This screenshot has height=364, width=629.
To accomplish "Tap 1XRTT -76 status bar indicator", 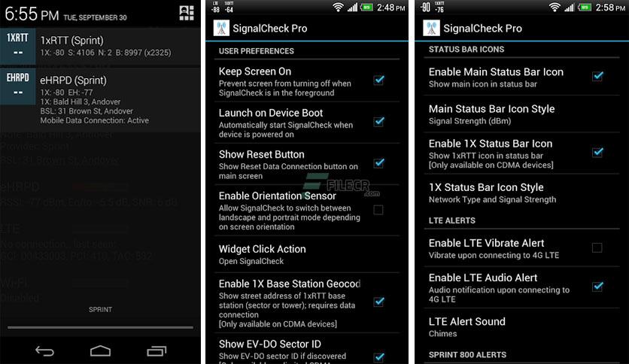I will pyautogui.click(x=439, y=8).
